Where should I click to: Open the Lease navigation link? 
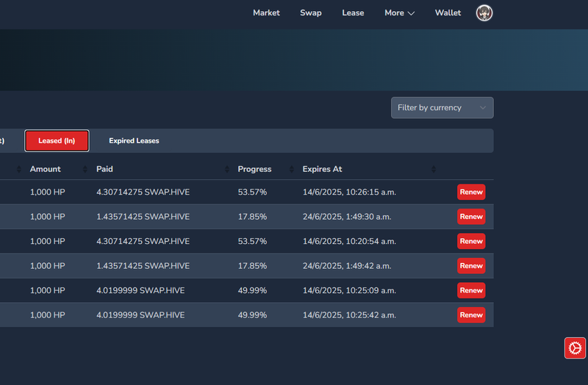(353, 13)
